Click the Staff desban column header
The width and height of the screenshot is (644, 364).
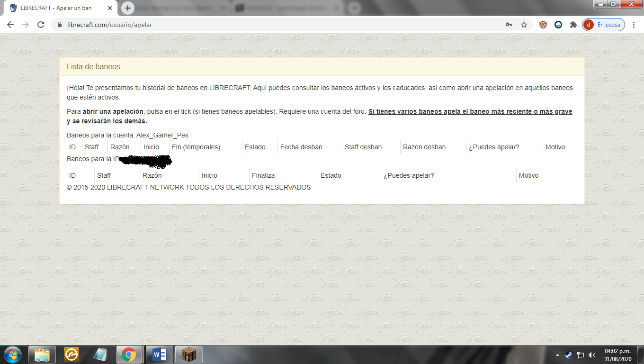[363, 147]
